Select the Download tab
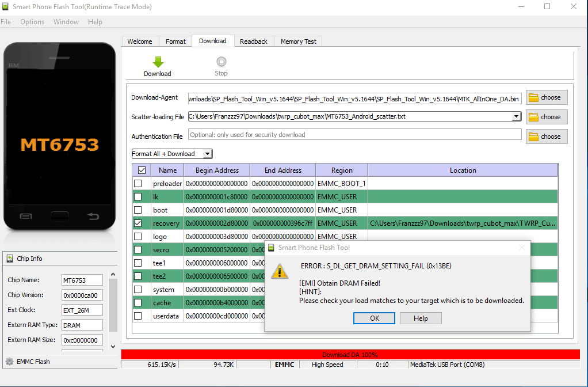This screenshot has height=387, width=588. point(213,41)
